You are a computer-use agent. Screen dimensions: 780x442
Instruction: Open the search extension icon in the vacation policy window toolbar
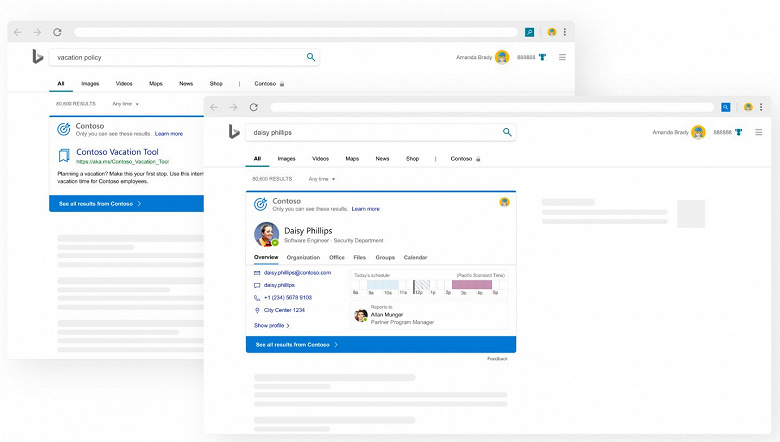coord(530,32)
